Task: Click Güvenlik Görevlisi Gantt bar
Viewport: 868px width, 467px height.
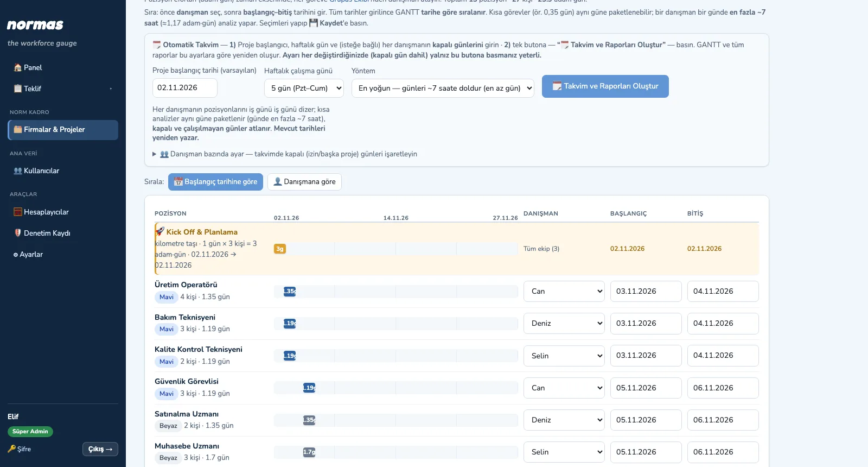Action: [x=309, y=388]
